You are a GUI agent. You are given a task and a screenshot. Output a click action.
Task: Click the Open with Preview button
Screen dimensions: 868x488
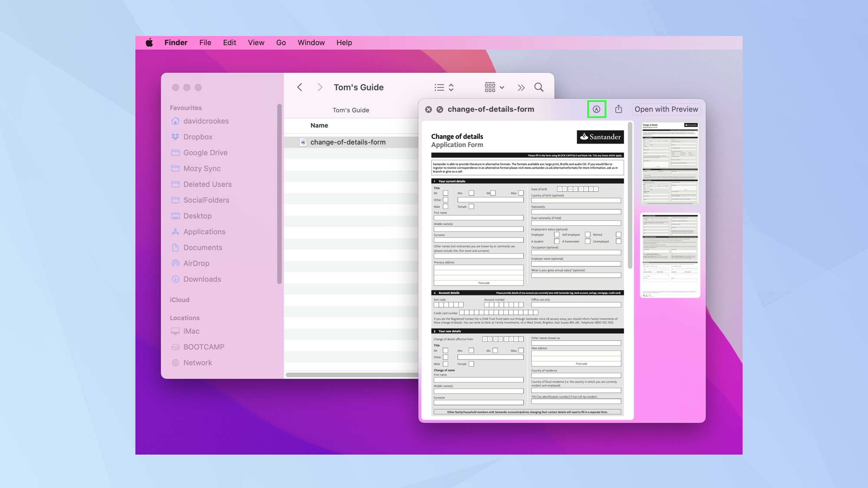(x=666, y=109)
